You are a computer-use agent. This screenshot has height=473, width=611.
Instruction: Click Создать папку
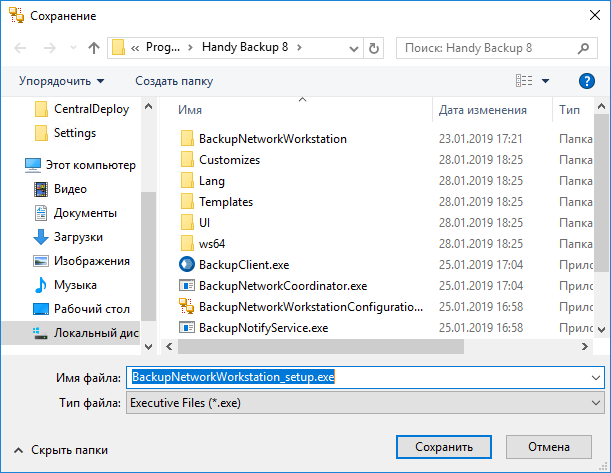coord(174,81)
